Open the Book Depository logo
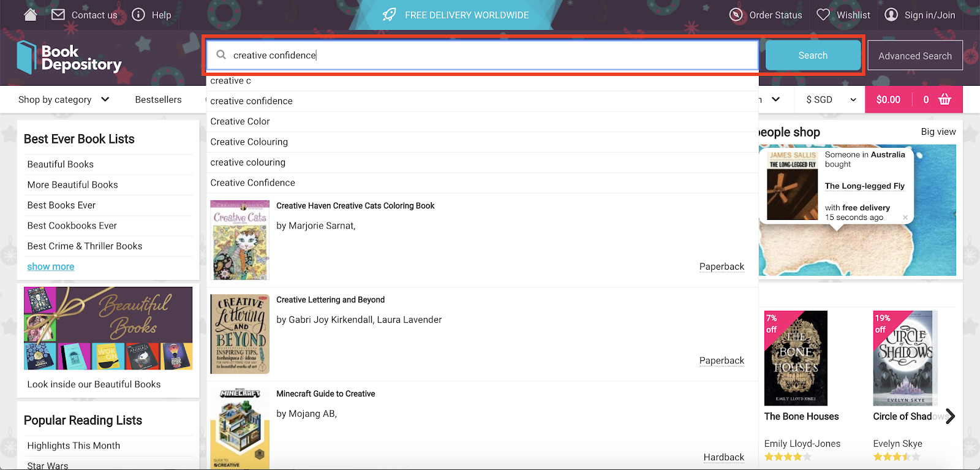The image size is (980, 470). pos(69,58)
